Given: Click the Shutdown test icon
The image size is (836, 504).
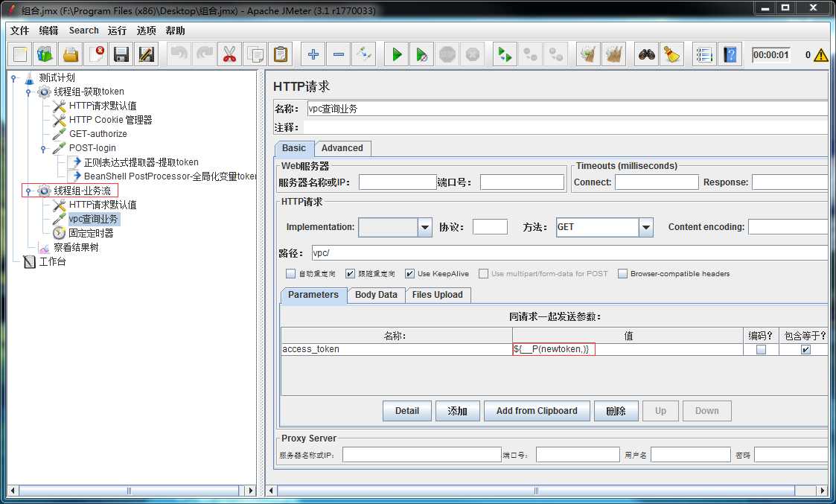Looking at the screenshot, I should pyautogui.click(x=473, y=54).
